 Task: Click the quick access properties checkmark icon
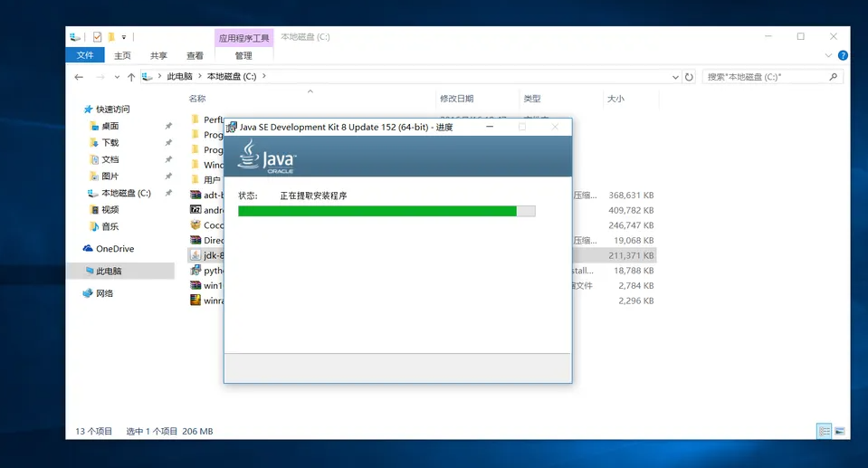[98, 37]
